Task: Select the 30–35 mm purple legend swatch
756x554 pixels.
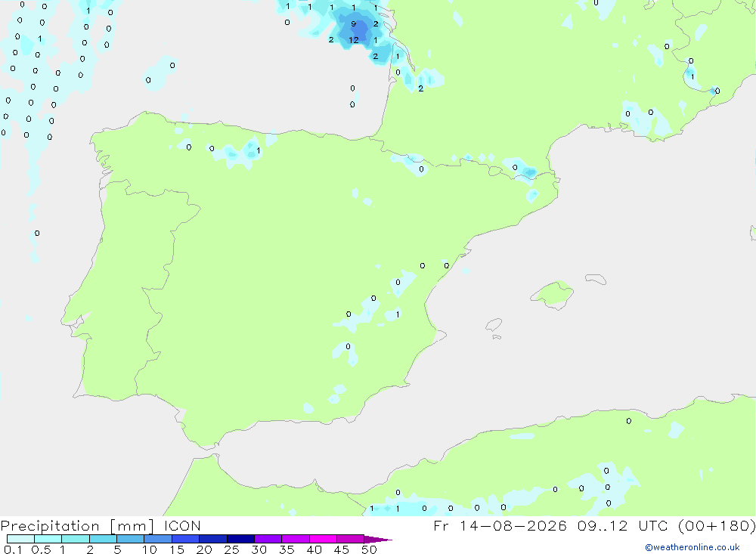Action: tap(268, 539)
